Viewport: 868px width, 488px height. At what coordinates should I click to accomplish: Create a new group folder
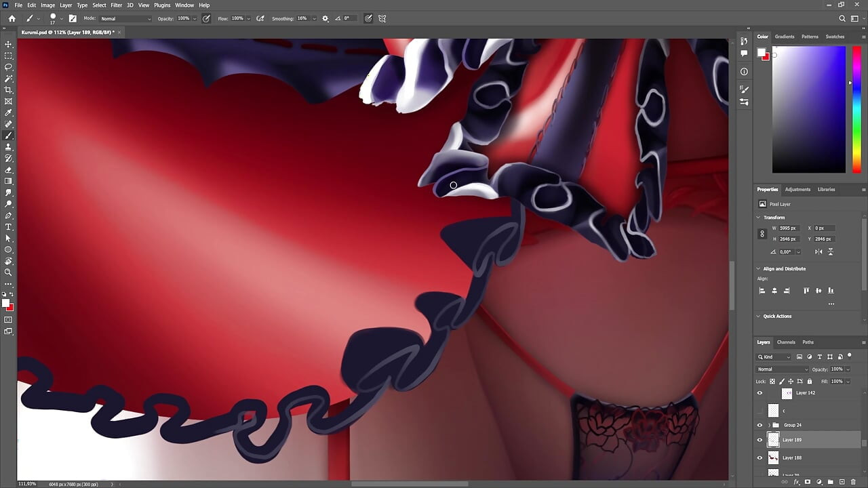(830, 482)
